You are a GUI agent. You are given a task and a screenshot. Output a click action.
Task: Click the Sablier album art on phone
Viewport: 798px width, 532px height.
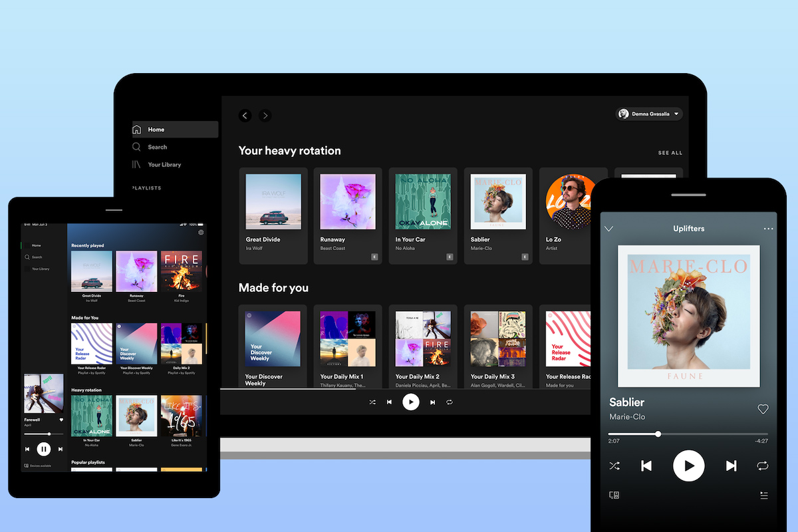[x=689, y=316]
